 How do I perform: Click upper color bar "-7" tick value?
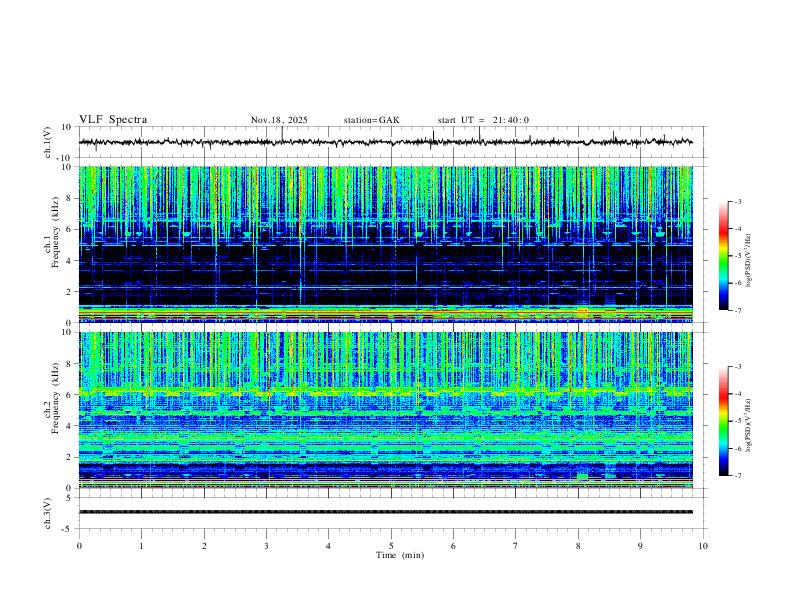(737, 311)
